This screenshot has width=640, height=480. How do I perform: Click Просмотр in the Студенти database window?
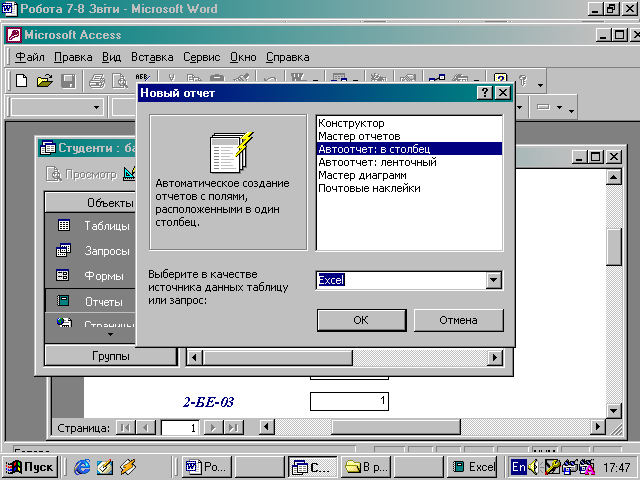(x=82, y=174)
